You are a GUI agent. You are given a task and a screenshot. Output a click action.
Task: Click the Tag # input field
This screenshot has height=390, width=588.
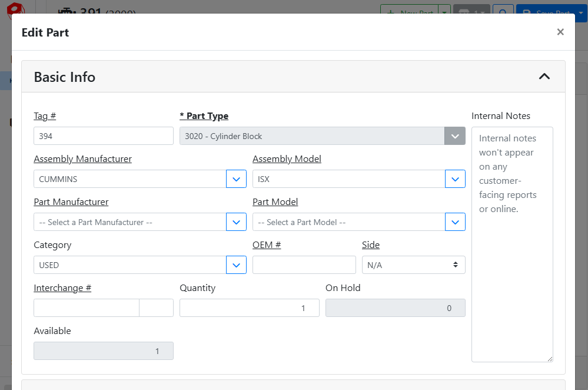click(103, 136)
